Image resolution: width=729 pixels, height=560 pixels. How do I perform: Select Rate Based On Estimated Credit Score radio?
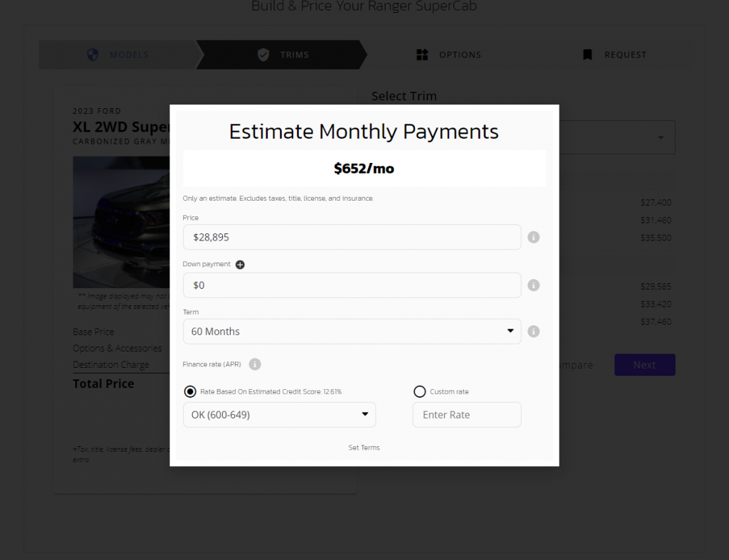pos(189,391)
